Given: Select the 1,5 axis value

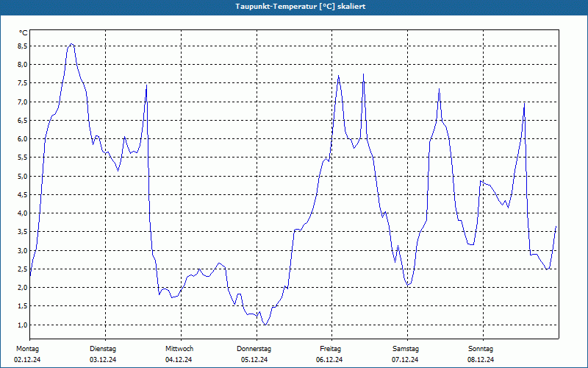Looking at the screenshot, I should (24, 306).
